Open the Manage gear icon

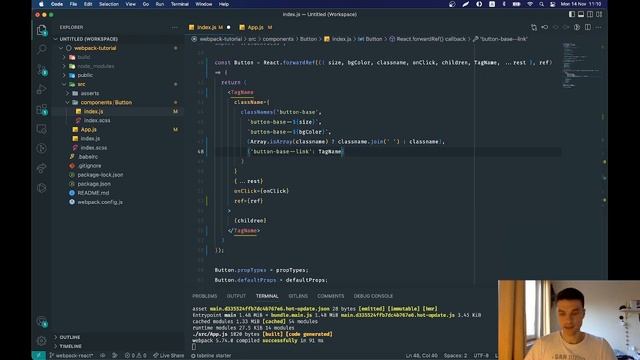click(42, 340)
